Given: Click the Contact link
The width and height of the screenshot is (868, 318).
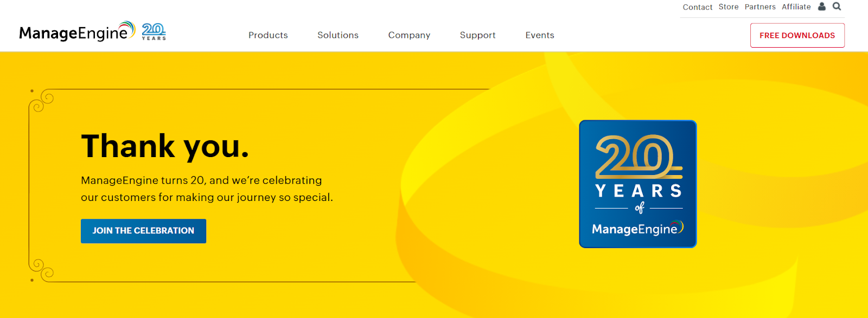Looking at the screenshot, I should 698,7.
